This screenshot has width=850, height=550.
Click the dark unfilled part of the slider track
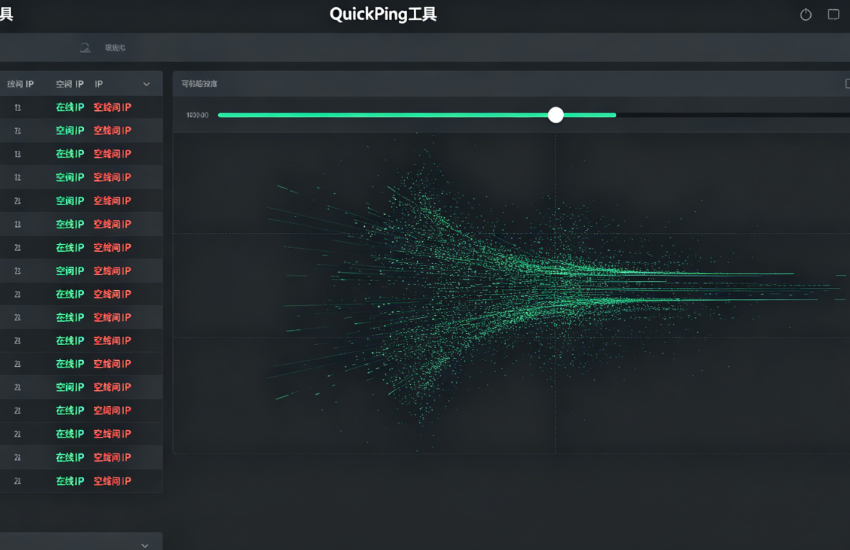pyautogui.click(x=730, y=115)
